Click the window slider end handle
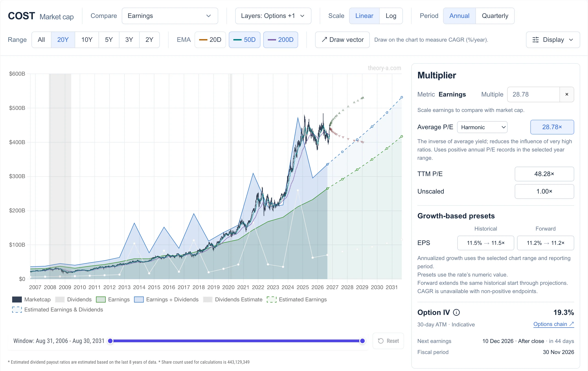588x371 pixels. [362, 341]
